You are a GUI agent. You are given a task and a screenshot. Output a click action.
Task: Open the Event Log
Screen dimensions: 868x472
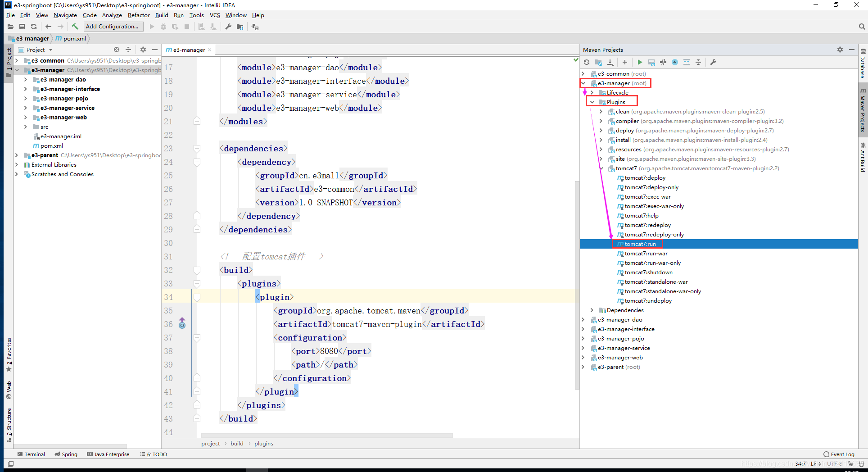(839, 454)
